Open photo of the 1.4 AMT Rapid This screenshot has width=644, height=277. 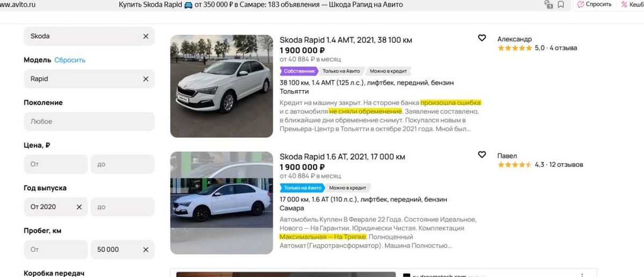point(222,86)
